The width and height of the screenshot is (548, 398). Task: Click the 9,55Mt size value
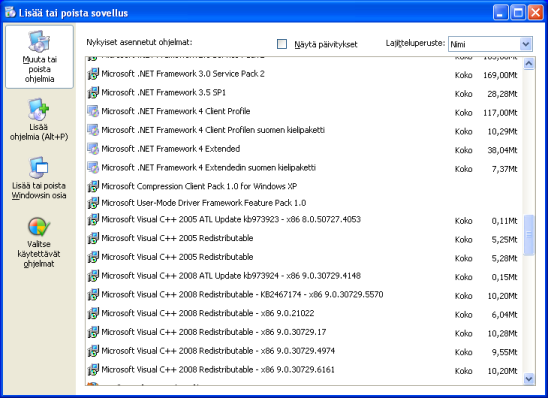coord(504,352)
